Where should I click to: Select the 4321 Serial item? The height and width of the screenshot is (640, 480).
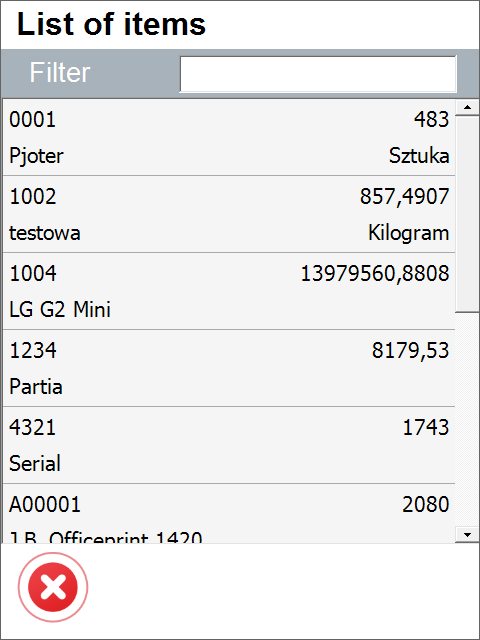(229, 445)
